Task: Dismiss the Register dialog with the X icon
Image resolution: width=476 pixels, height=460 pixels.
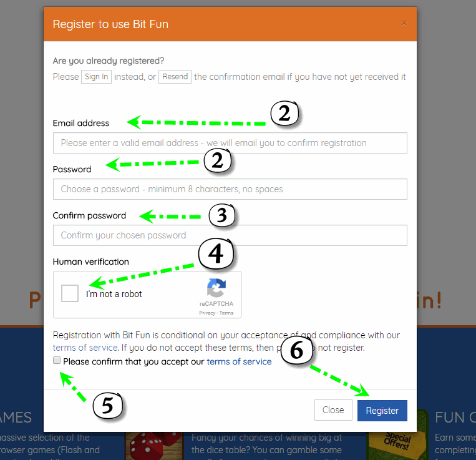Action: [x=404, y=23]
